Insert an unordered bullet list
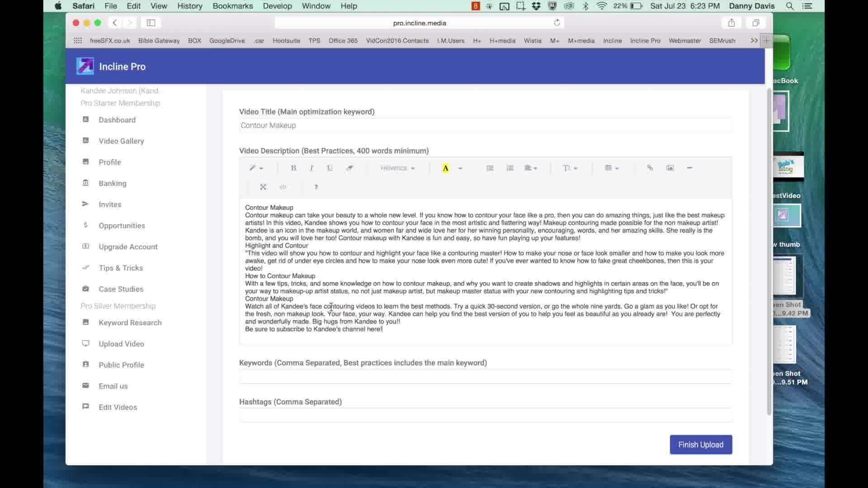This screenshot has width=868, height=488. (x=490, y=168)
